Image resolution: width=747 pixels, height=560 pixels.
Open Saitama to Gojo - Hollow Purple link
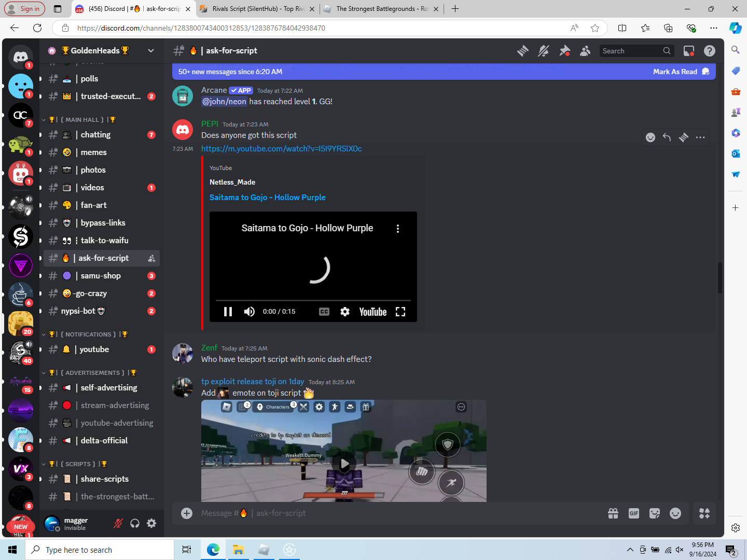(268, 198)
